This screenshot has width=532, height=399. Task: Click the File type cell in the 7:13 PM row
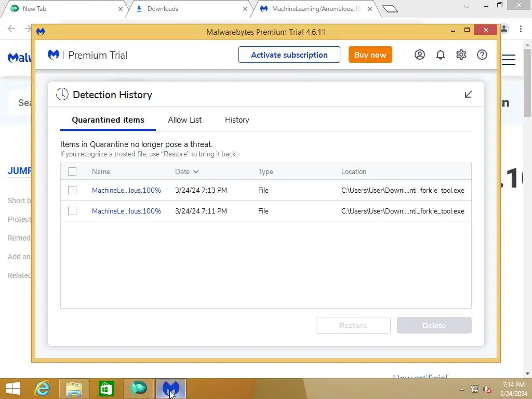point(263,190)
